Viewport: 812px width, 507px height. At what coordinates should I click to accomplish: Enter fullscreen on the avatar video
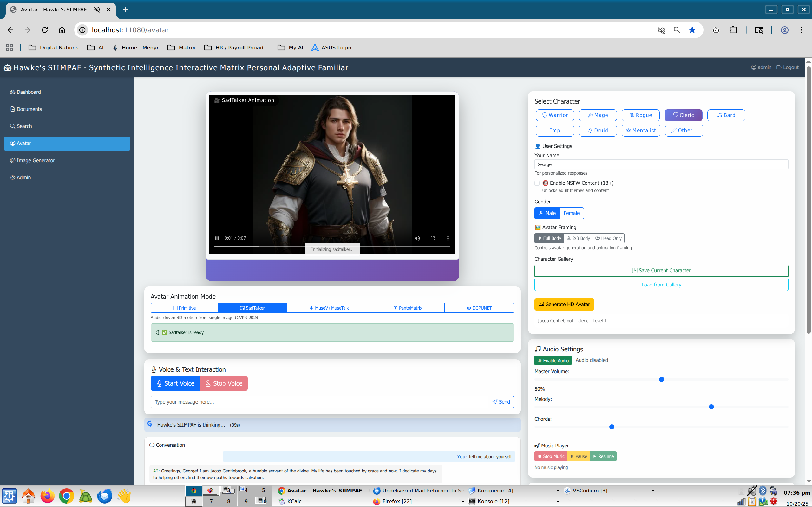[x=433, y=238]
